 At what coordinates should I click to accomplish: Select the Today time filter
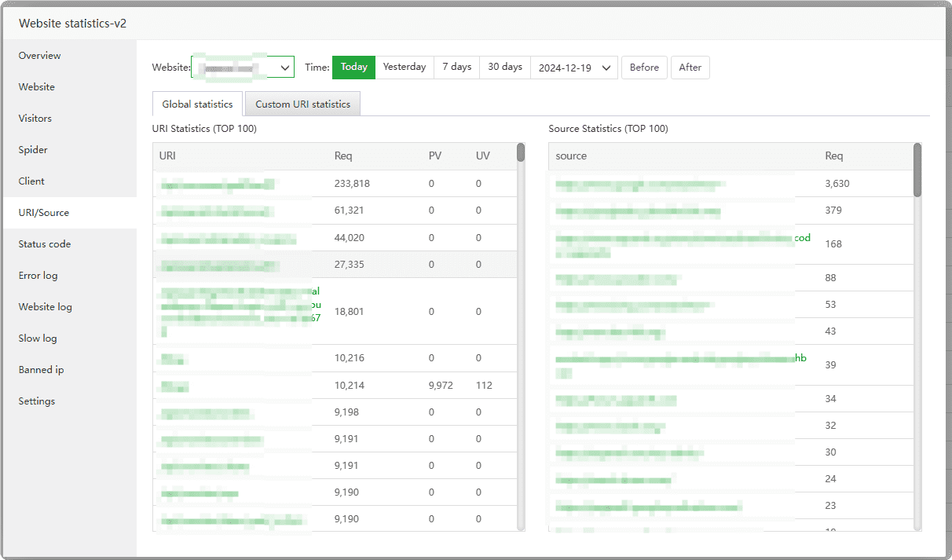click(353, 68)
